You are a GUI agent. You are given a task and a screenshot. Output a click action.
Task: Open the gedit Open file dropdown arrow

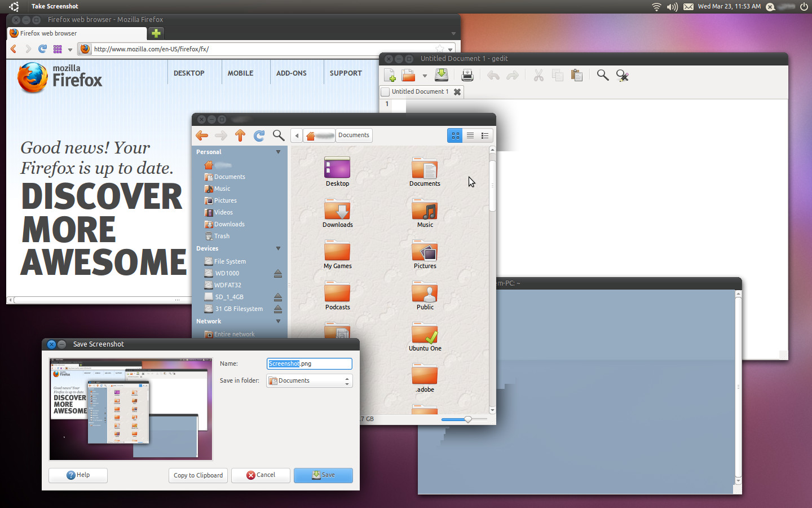click(x=425, y=75)
